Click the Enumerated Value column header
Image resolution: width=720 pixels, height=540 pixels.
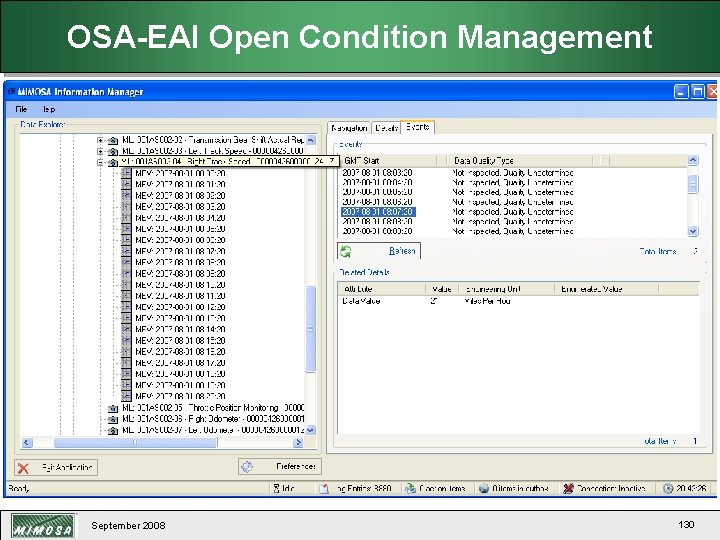pyautogui.click(x=607, y=289)
